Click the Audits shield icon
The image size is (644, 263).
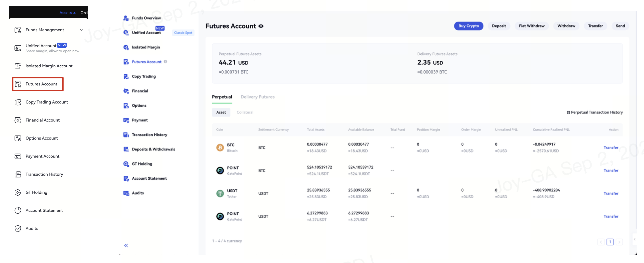(x=18, y=228)
